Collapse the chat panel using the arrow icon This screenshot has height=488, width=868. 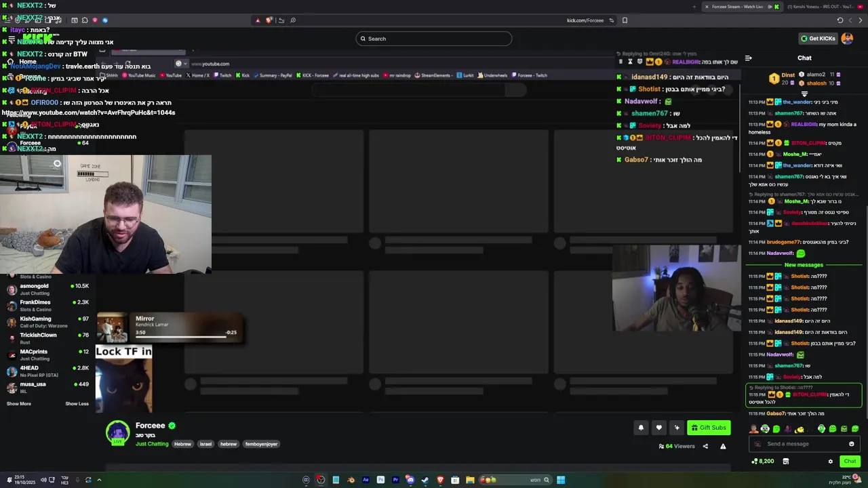pos(748,58)
